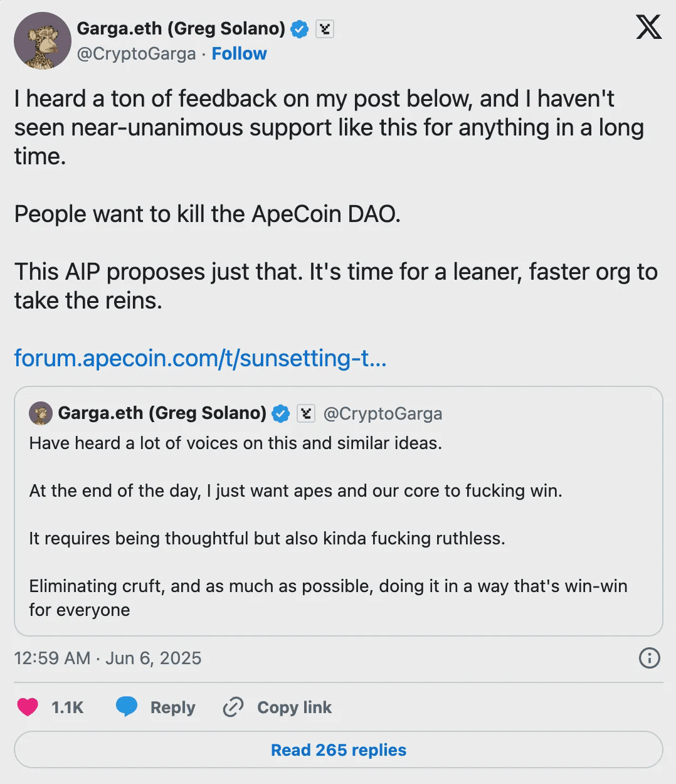This screenshot has width=676, height=784.
Task: Click small avatar in quoted tweet
Action: (41, 413)
